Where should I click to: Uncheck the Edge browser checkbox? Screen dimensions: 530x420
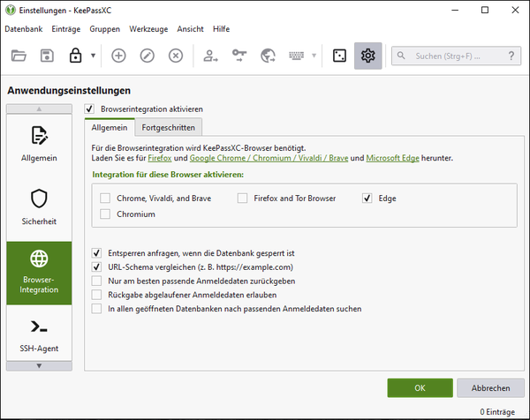(x=367, y=199)
